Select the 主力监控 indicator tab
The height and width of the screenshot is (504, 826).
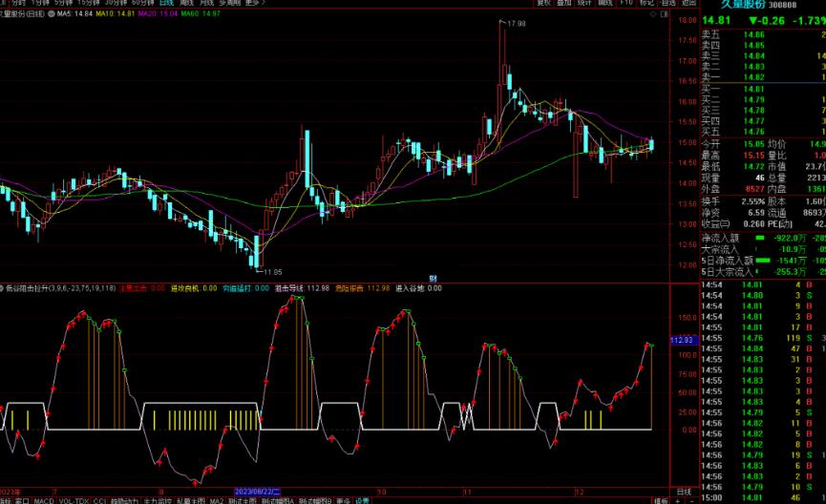click(x=158, y=501)
